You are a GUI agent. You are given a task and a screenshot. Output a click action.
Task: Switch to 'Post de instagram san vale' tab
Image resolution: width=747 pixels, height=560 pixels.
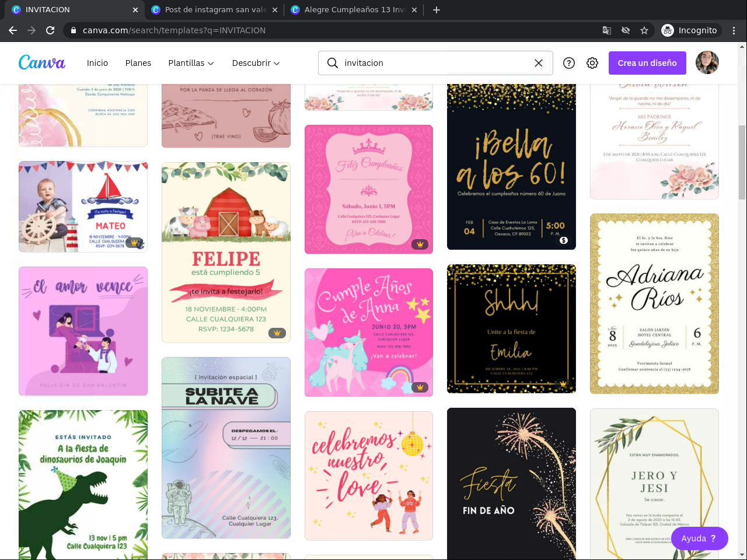(x=215, y=9)
